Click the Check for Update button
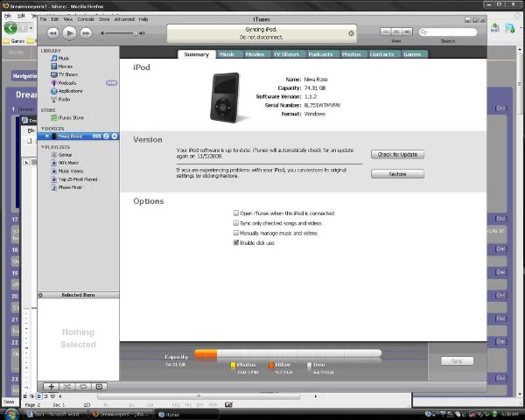Image resolution: width=525 pixels, height=420 pixels. click(x=397, y=154)
